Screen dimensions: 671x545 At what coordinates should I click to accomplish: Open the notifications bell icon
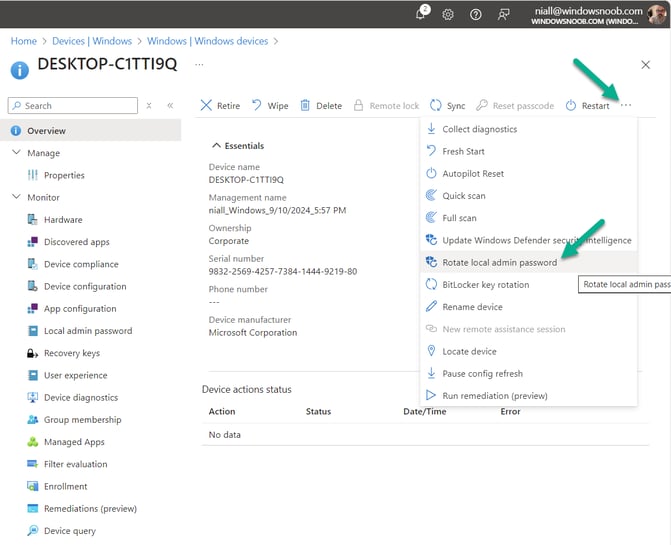coord(422,13)
